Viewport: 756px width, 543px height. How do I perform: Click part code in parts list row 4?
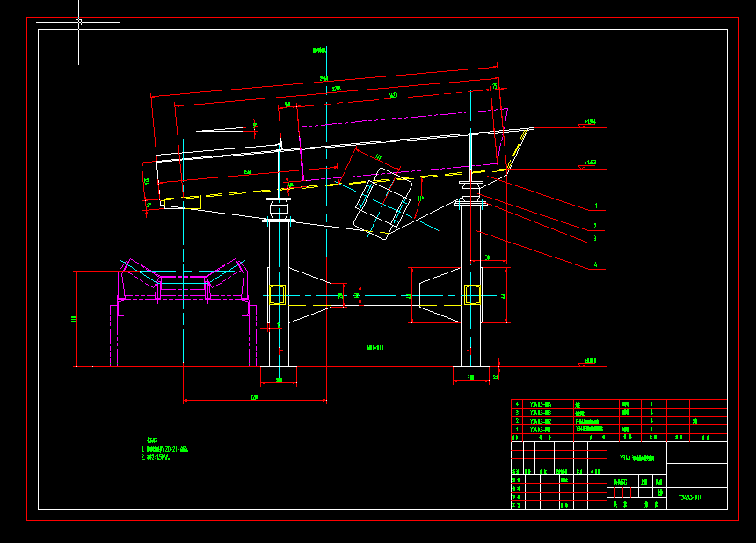pyautogui.click(x=540, y=405)
